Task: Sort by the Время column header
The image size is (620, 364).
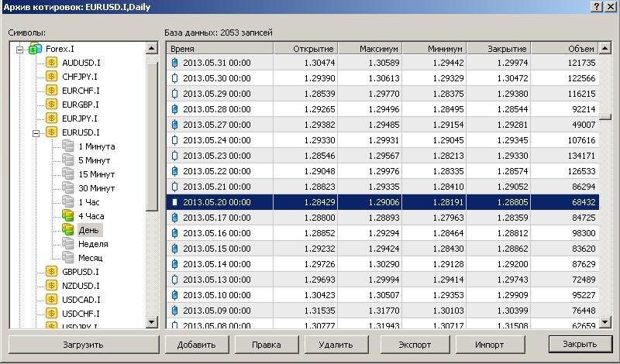Action: pos(220,49)
